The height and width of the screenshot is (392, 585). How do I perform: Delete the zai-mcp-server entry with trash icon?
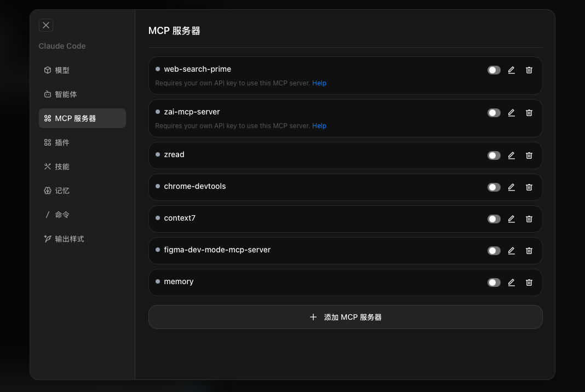tap(529, 113)
